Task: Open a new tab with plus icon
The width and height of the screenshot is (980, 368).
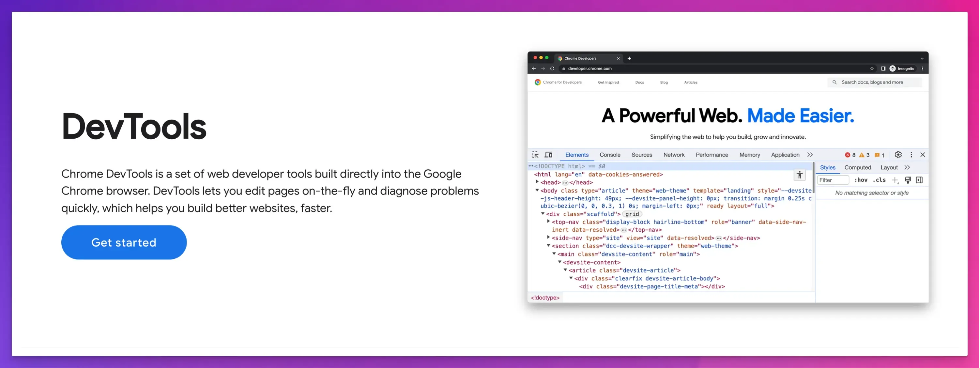Action: tap(629, 58)
